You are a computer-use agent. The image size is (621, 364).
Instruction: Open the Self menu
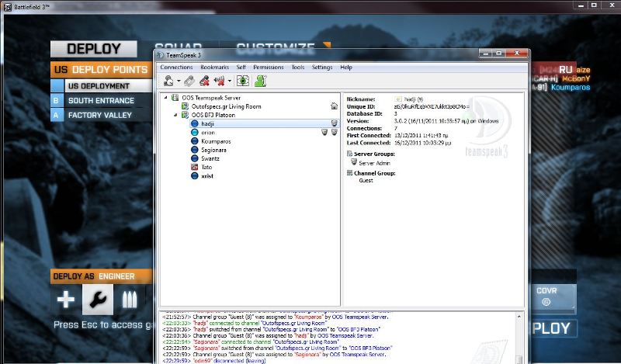coord(241,68)
